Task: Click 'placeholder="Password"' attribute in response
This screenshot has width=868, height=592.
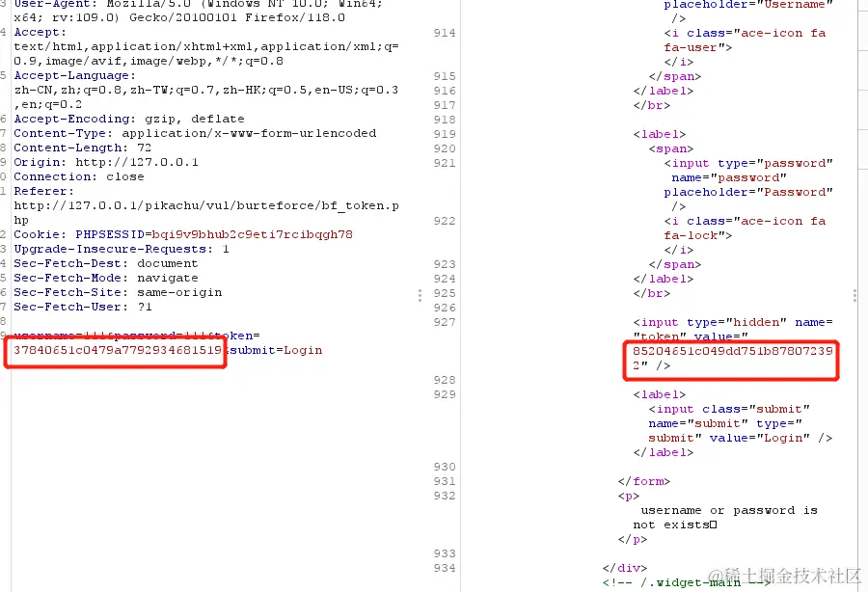Action: pos(748,192)
